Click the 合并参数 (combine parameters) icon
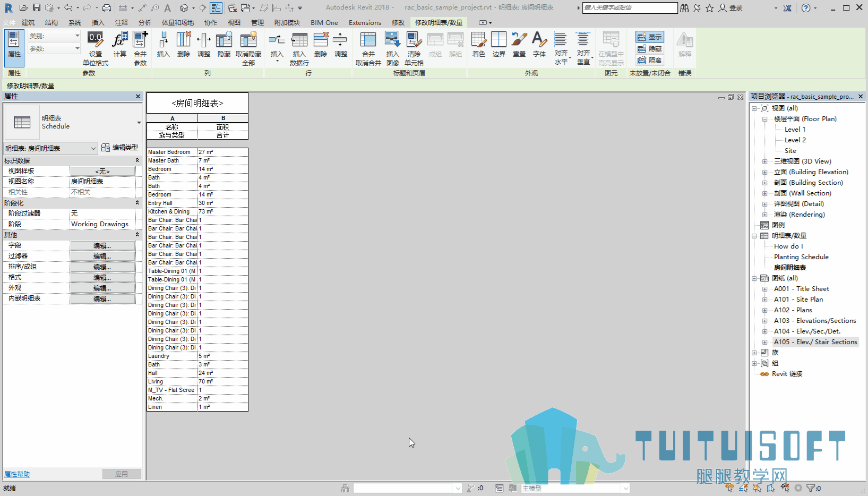868x496 pixels. click(x=140, y=40)
